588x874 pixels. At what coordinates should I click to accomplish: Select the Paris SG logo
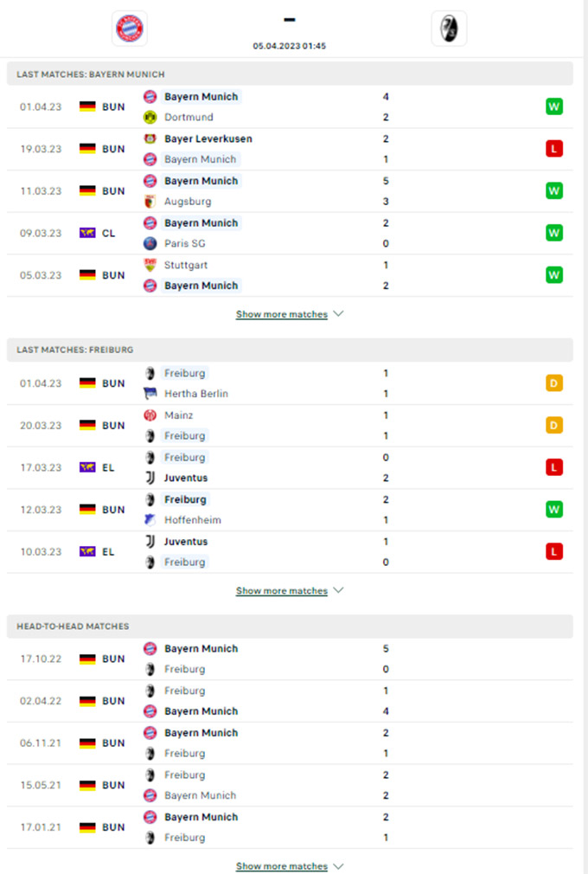click(150, 243)
